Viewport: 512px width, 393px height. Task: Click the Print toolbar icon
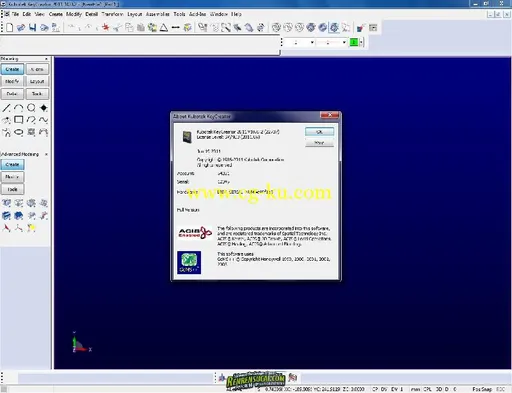(44, 28)
